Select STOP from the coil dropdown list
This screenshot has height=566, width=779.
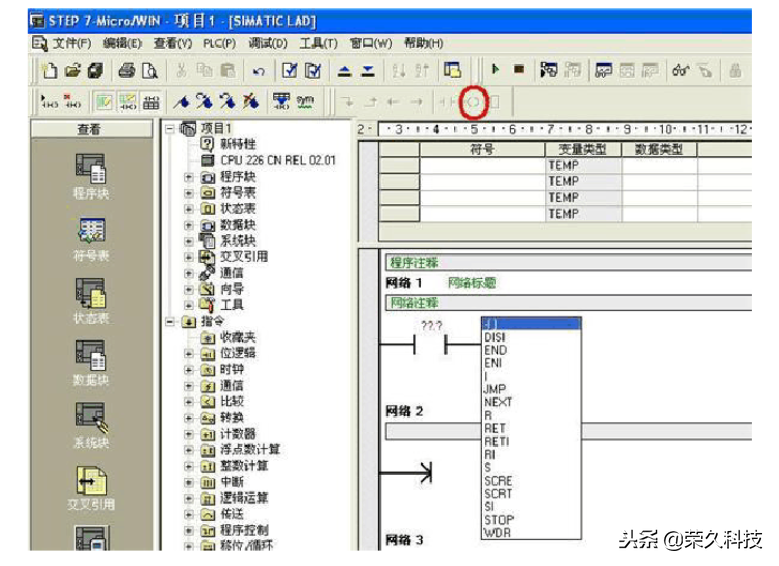click(498, 520)
